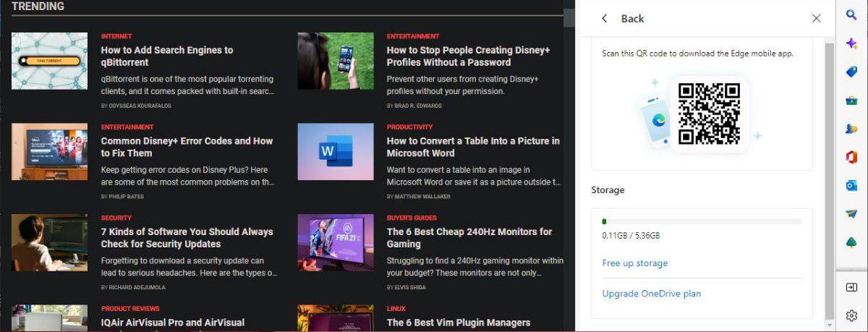Click the TRENDING section heading
Image resolution: width=868 pixels, height=332 pixels.
tap(38, 7)
